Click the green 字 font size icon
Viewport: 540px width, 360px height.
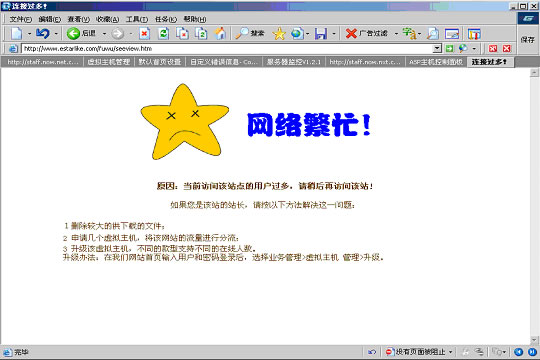[x=409, y=33]
